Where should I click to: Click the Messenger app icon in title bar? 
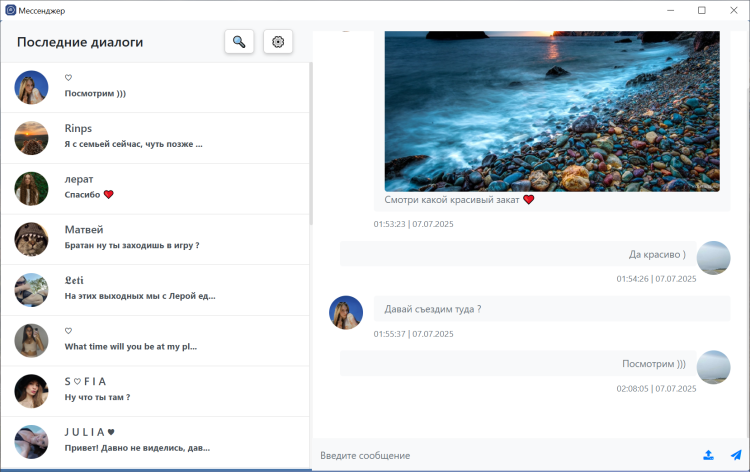pos(11,10)
